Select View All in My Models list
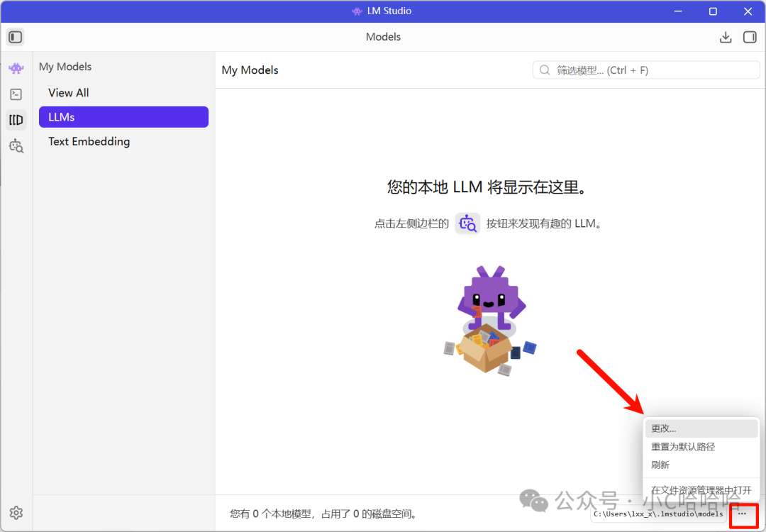 (x=123, y=93)
